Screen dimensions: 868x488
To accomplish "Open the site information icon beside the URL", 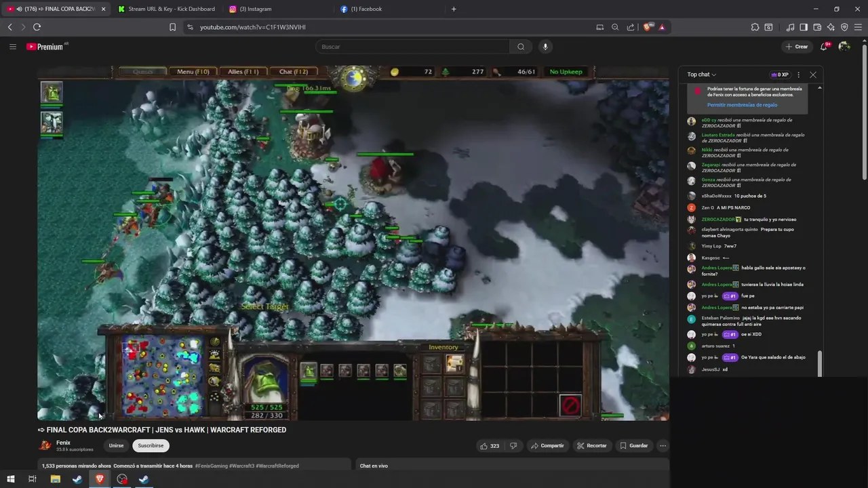I will pyautogui.click(x=190, y=27).
